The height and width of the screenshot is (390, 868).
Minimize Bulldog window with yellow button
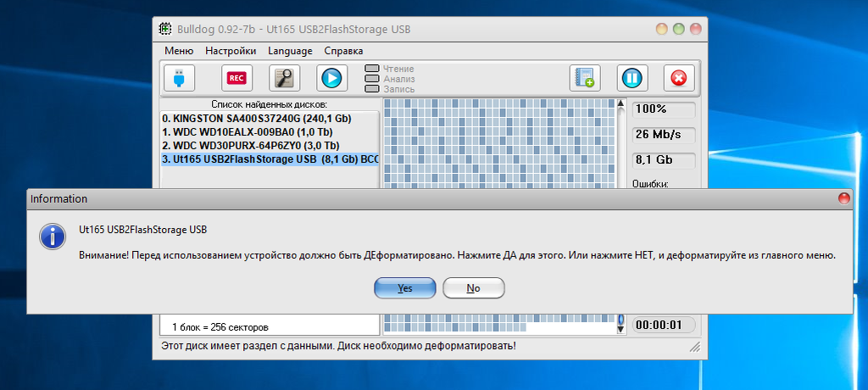click(x=661, y=29)
